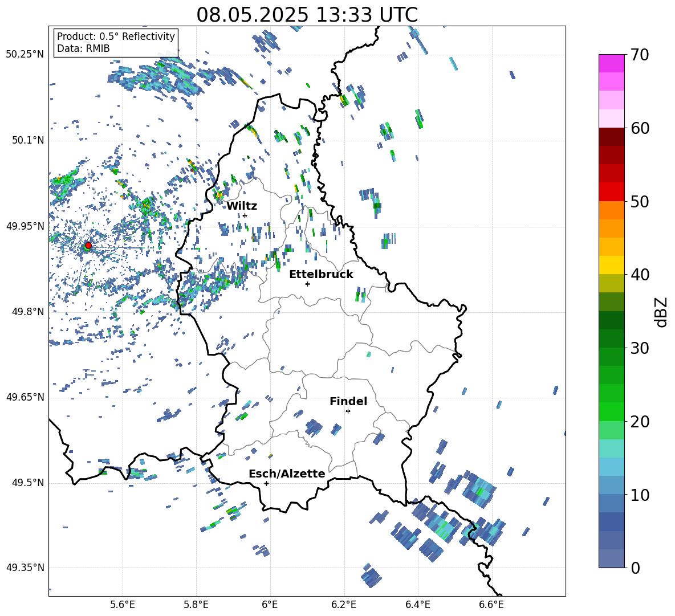The image size is (675, 616).
Task: Click the 6.4°E longitude label
Action: [417, 605]
